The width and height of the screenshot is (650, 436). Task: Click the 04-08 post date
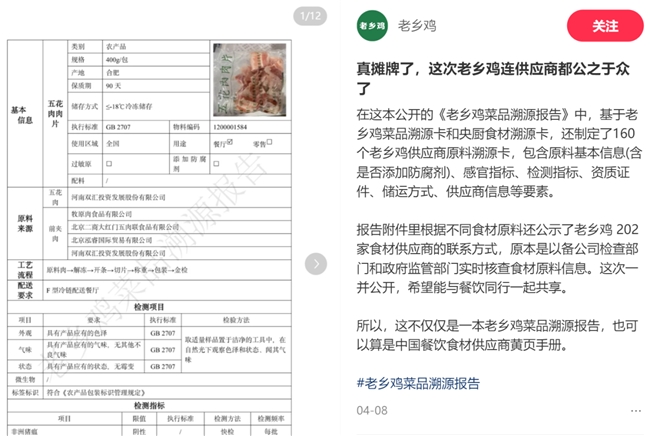coord(372,411)
